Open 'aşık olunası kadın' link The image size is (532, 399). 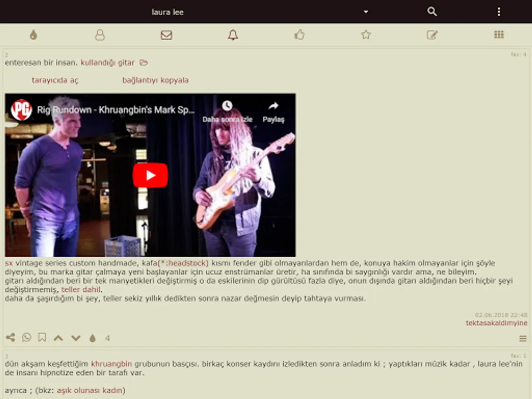click(90, 391)
